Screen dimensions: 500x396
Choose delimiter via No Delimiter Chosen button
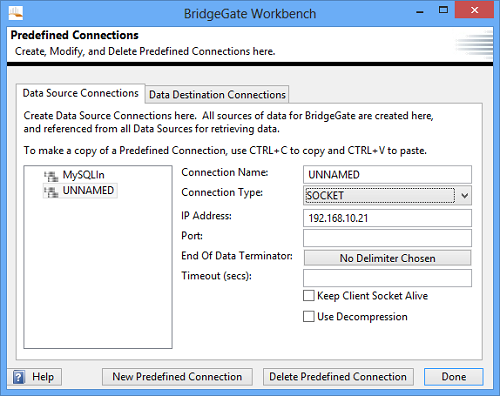point(387,258)
